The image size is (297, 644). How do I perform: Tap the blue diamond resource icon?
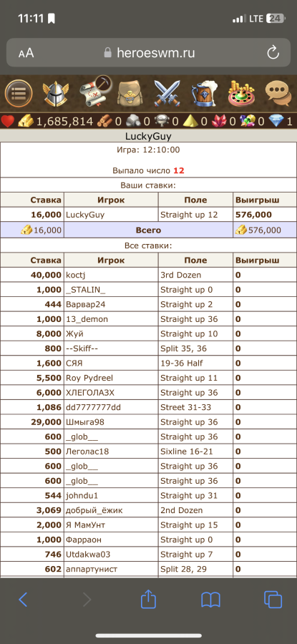point(276,121)
